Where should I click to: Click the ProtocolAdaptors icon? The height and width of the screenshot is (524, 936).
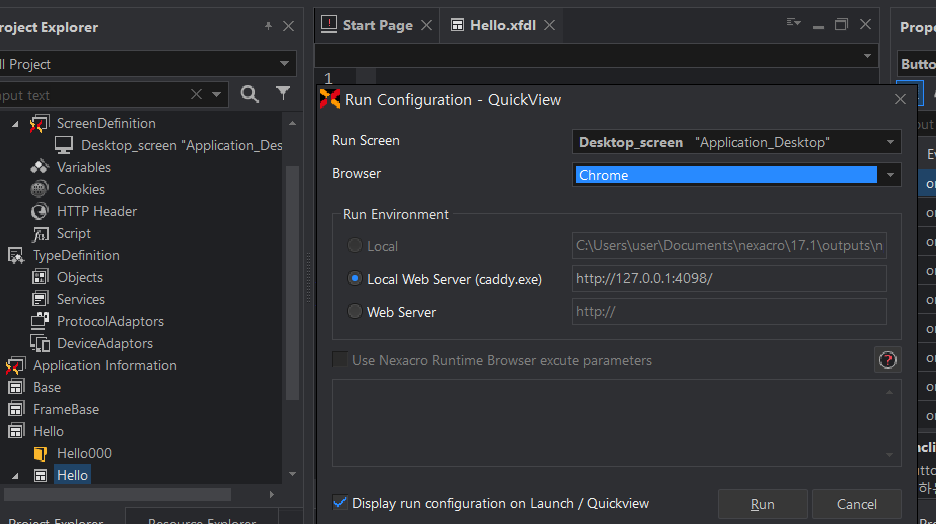coord(40,321)
